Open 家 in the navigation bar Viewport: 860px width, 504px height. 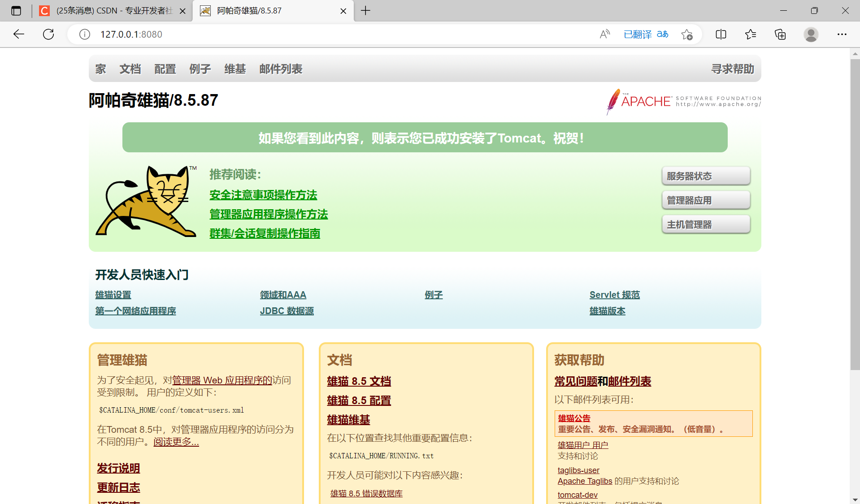100,69
